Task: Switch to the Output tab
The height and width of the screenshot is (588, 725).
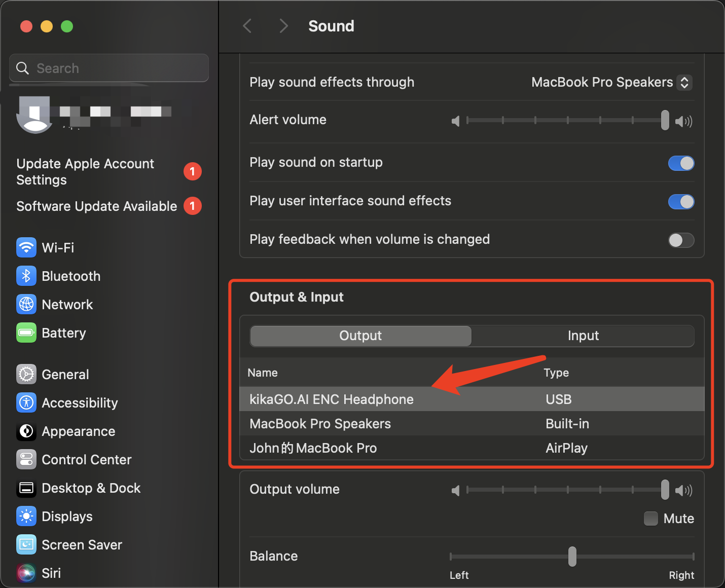Action: tap(360, 336)
